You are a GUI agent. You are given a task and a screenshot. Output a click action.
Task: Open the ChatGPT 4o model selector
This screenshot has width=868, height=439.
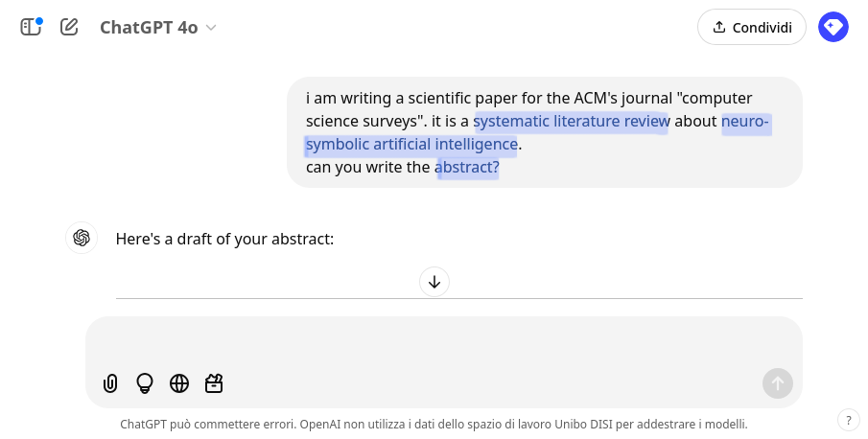point(157,27)
